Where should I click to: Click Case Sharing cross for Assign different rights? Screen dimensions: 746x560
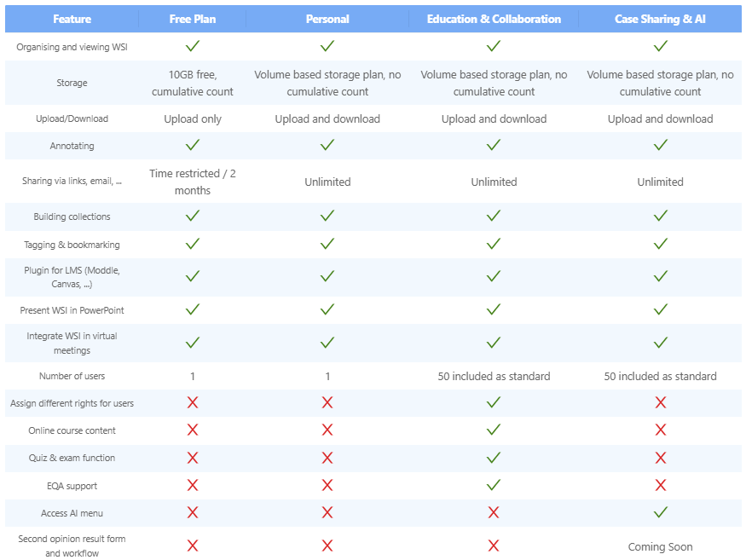pyautogui.click(x=660, y=403)
